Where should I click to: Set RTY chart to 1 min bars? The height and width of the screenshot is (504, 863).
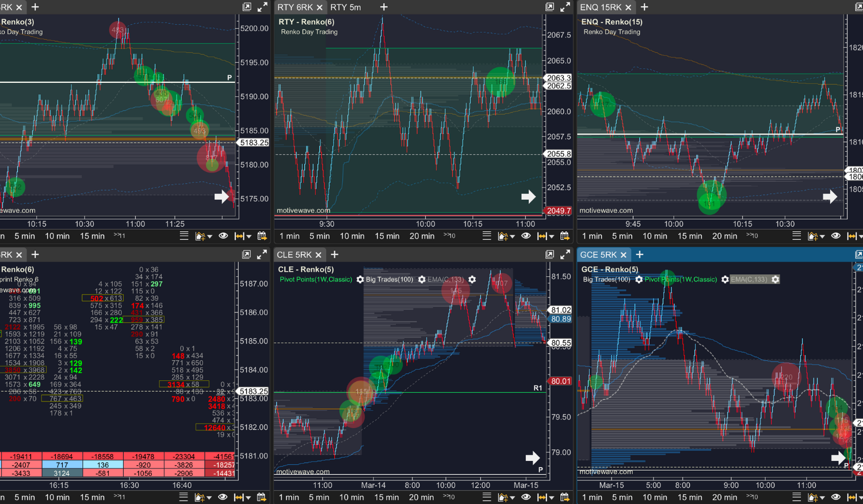(289, 236)
